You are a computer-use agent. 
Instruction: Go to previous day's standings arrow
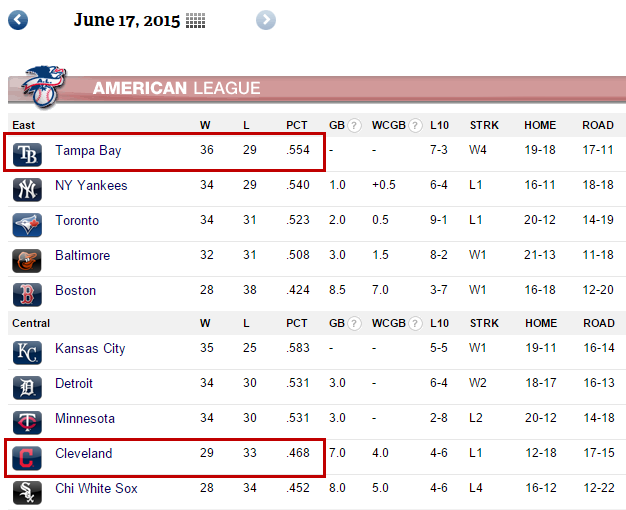[x=18, y=20]
